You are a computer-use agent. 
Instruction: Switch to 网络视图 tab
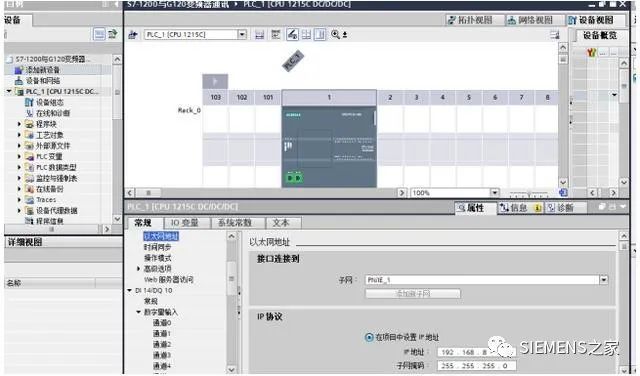(x=534, y=20)
